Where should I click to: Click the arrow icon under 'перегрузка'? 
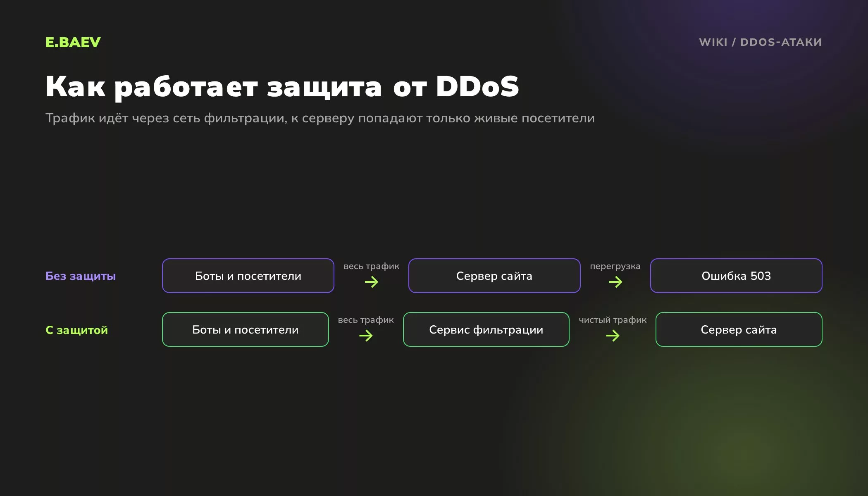pos(615,282)
